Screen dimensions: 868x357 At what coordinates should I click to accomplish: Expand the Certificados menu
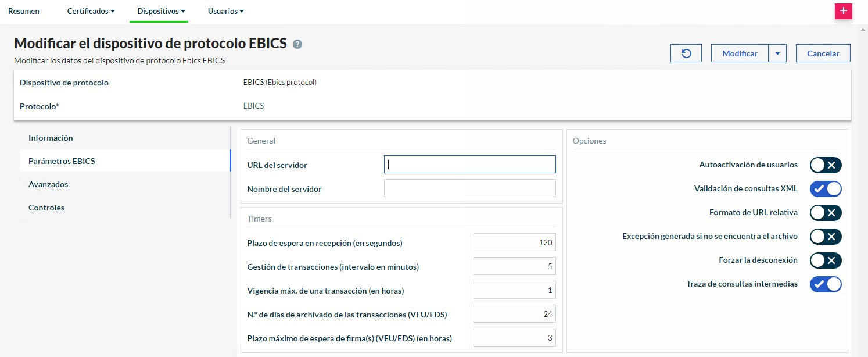click(91, 11)
